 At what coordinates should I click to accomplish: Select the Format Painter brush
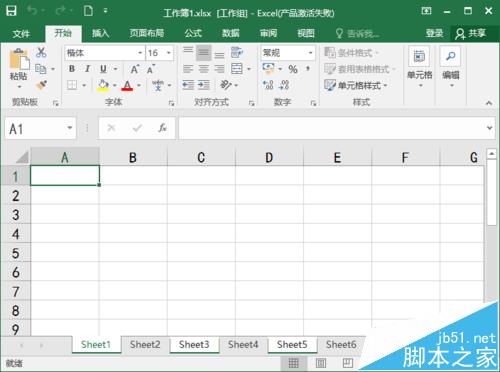tap(41, 85)
